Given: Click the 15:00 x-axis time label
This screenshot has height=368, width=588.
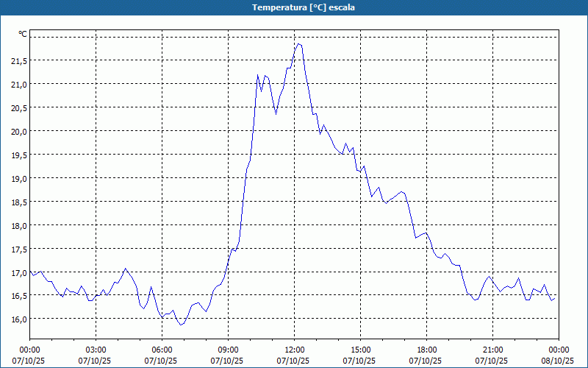Looking at the screenshot, I should tap(360, 350).
